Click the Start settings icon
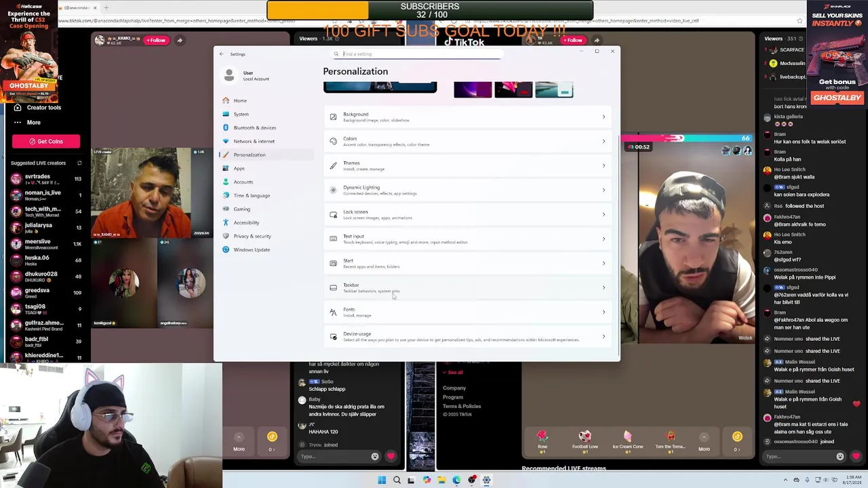Image resolution: width=868 pixels, height=488 pixels. [333, 263]
